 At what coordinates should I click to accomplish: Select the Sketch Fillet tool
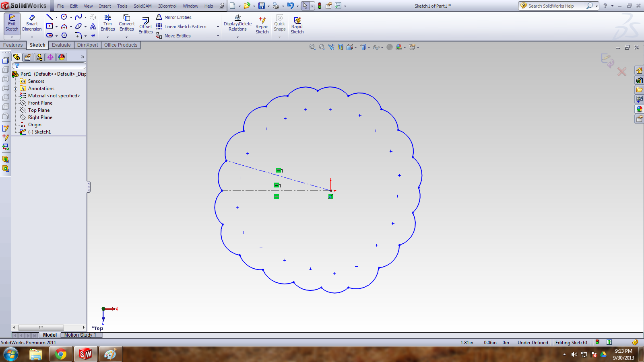click(x=78, y=35)
